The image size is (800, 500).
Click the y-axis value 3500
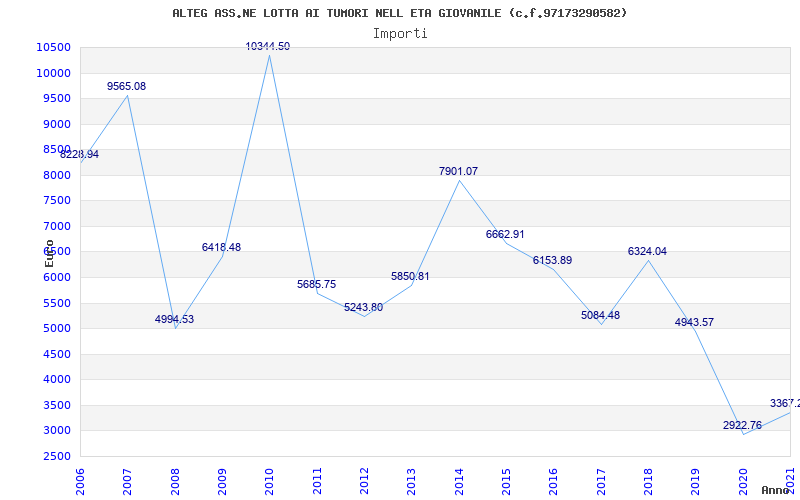click(x=56, y=405)
